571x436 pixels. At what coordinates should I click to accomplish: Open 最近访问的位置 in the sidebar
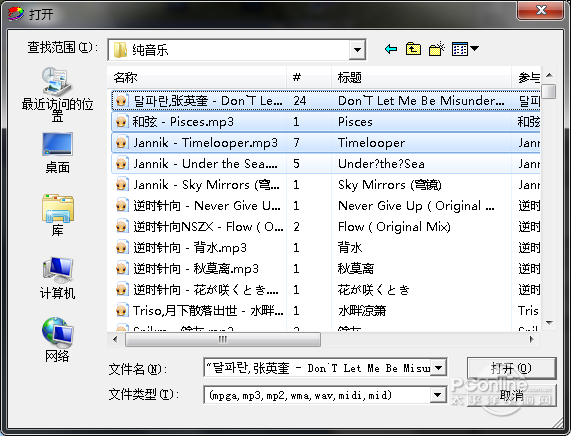(x=57, y=95)
